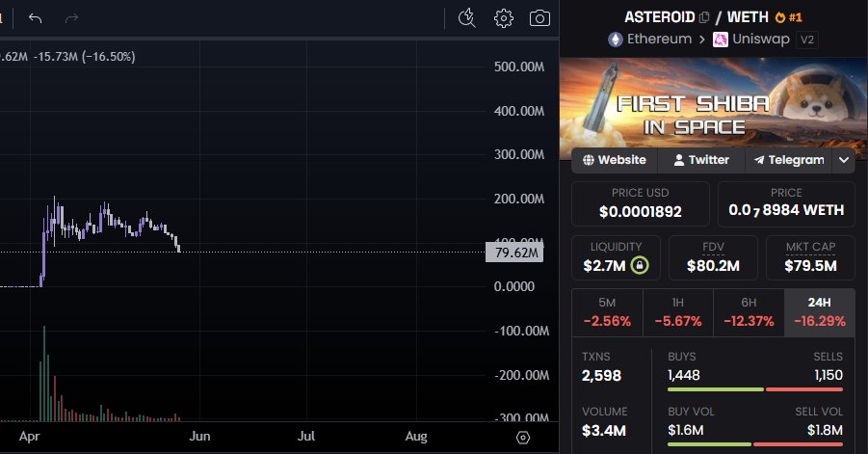Screen dimensions: 868x454
Task: Click the VOLUME $3.4M value
Action: coord(604,431)
